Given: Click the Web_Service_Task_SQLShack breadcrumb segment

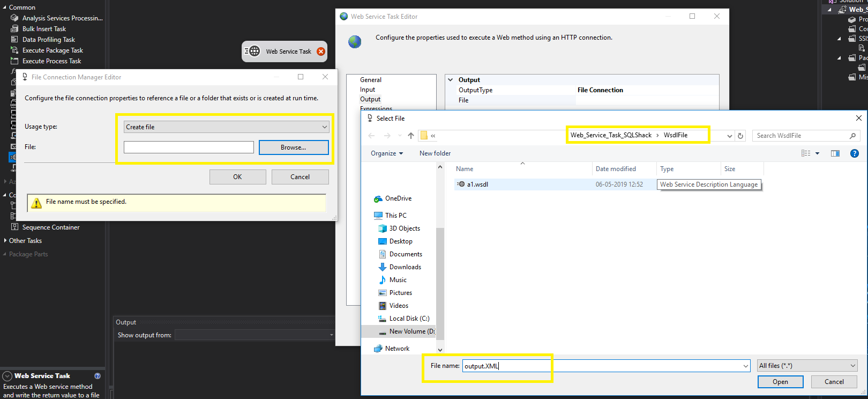Looking at the screenshot, I should click(x=611, y=135).
